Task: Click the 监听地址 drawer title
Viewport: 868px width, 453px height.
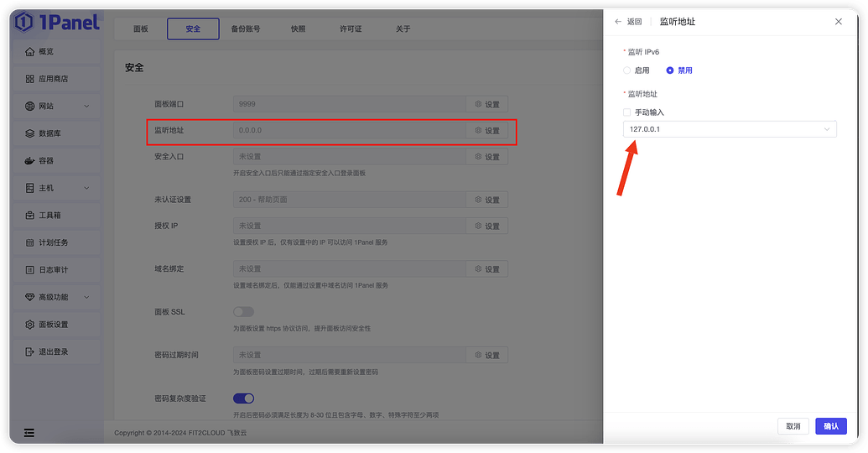Action: point(677,22)
